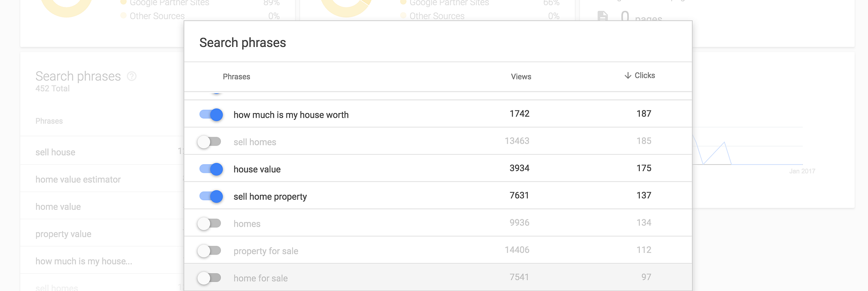Click the 'Other Sources' legend item on left chart
The height and width of the screenshot is (291, 868).
pyautogui.click(x=157, y=16)
